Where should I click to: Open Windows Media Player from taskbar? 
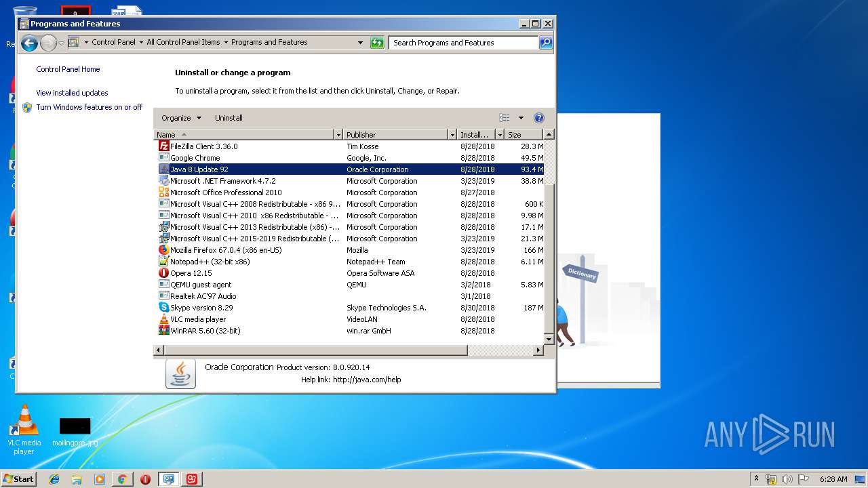100,479
